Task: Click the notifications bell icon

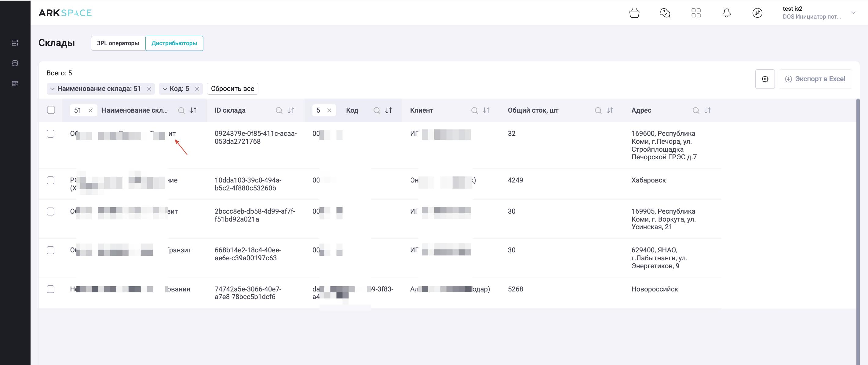Action: pos(727,13)
